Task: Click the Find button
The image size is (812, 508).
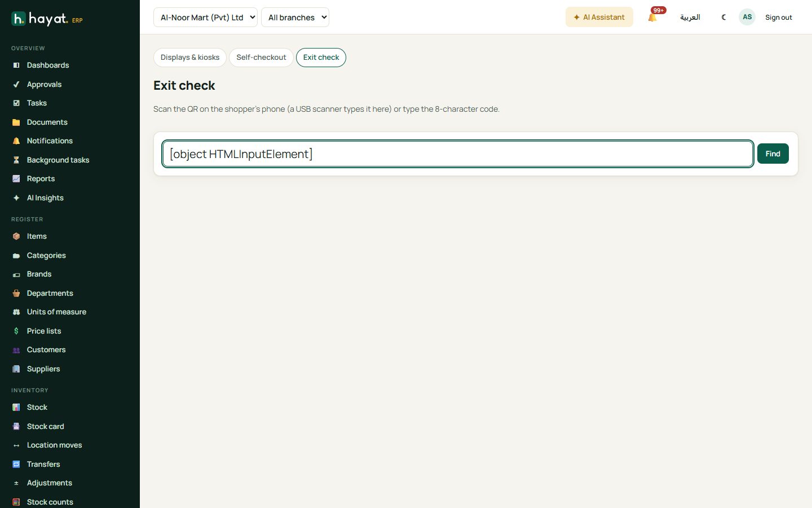Action: pos(773,154)
